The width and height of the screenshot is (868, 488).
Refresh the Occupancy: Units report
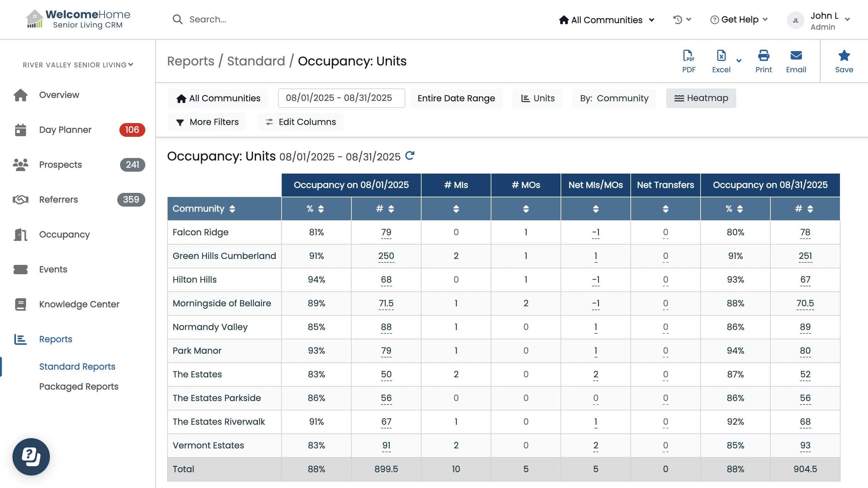pyautogui.click(x=409, y=155)
